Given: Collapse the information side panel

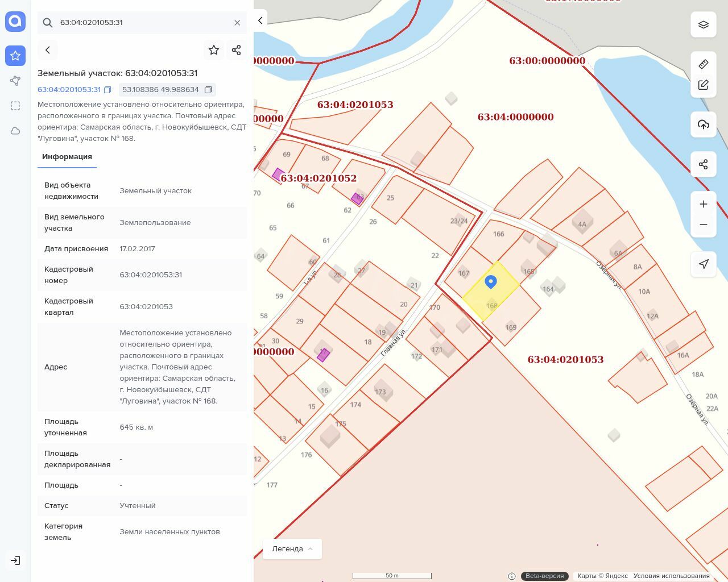Looking at the screenshot, I should point(260,20).
